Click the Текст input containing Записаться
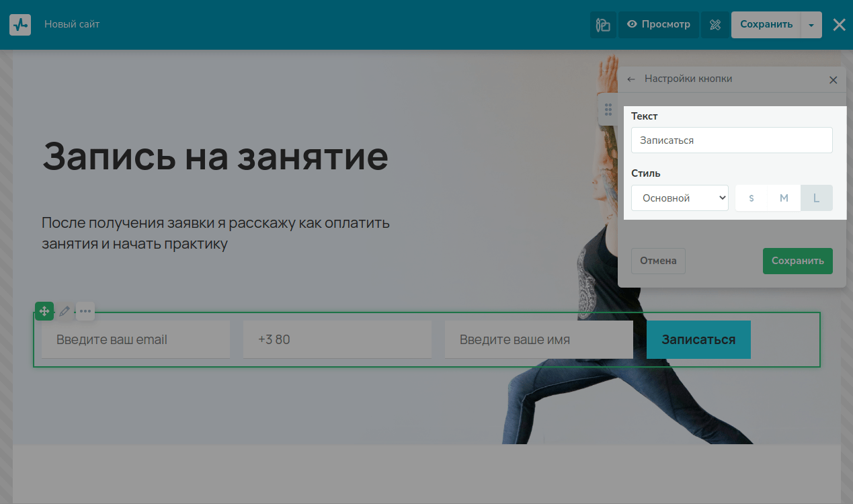The width and height of the screenshot is (853, 504). coord(731,140)
